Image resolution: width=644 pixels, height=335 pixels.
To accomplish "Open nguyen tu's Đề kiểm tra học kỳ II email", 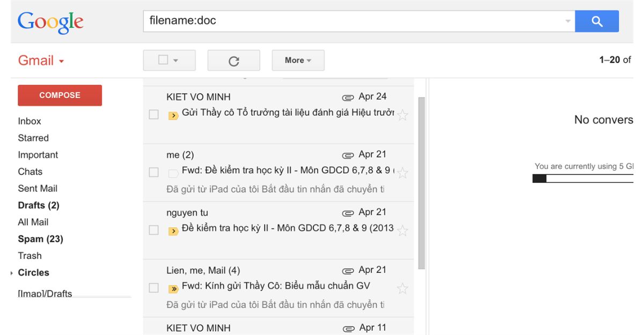I will pos(288,228).
